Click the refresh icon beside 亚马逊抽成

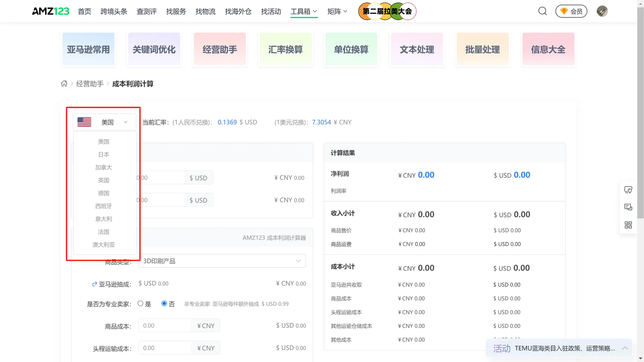pyautogui.click(x=95, y=284)
